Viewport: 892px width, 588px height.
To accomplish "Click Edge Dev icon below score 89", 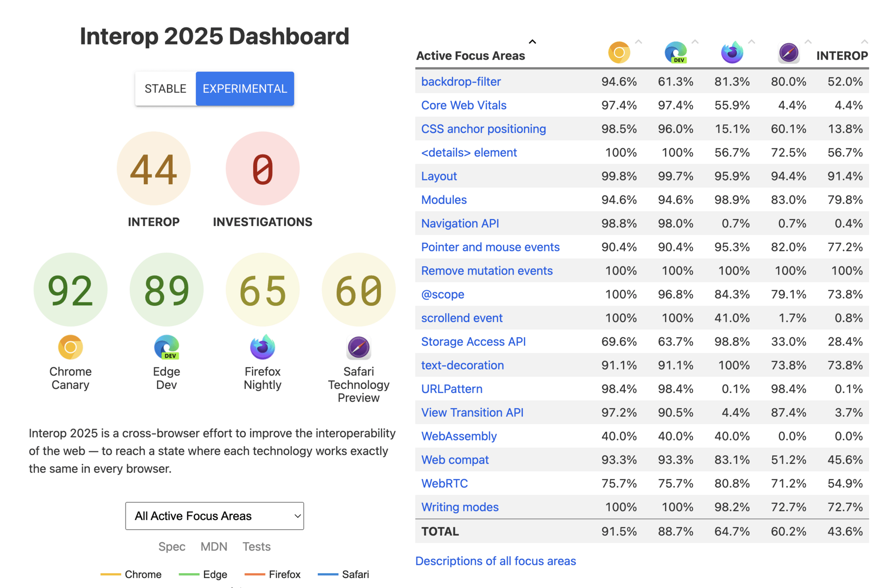I will 166,347.
